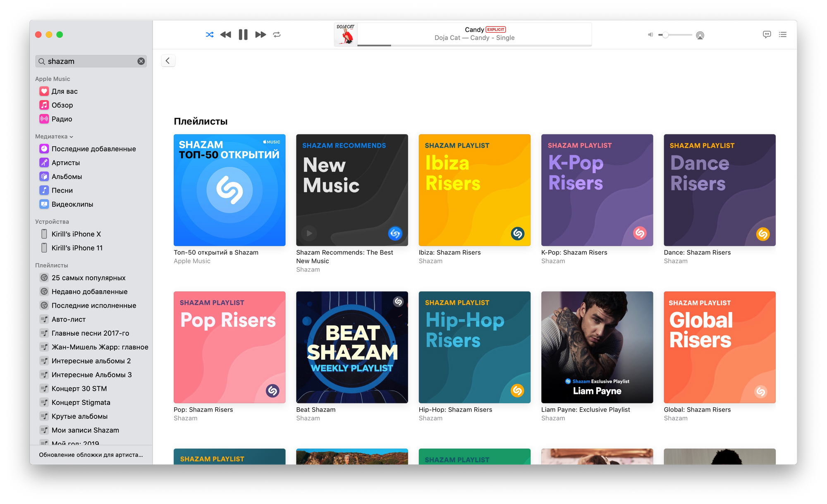This screenshot has width=827, height=504.
Task: Open Последние исполненные smart playlist
Action: [94, 306]
